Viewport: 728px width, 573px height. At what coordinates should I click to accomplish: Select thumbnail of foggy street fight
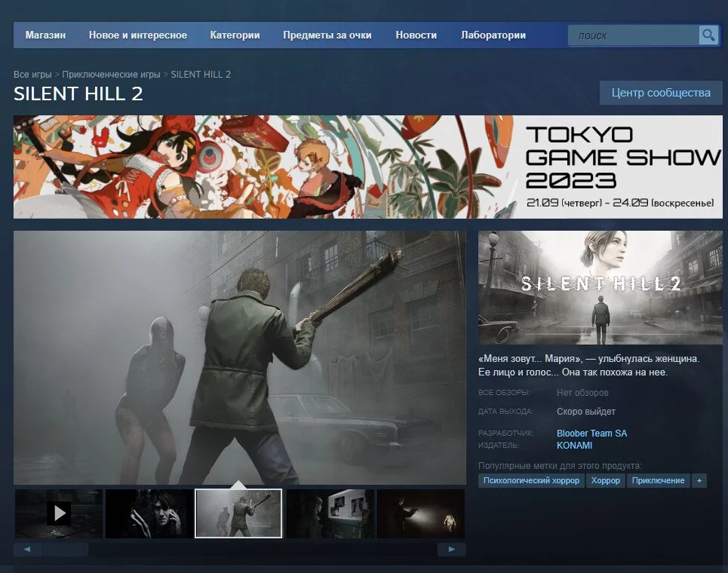pos(238,513)
